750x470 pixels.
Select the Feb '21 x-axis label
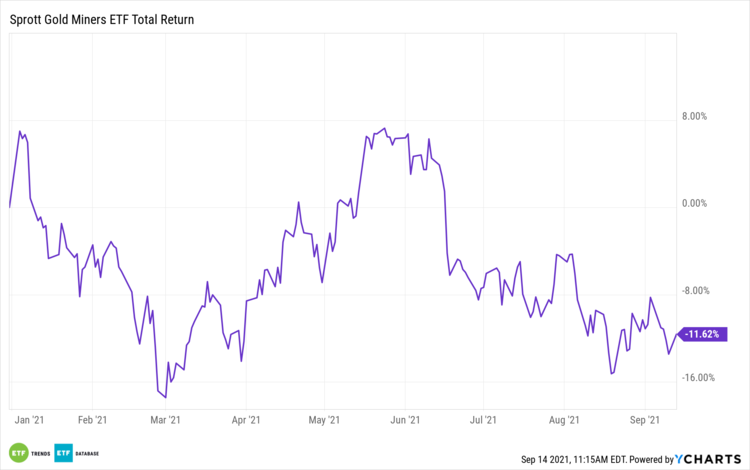[x=92, y=421]
